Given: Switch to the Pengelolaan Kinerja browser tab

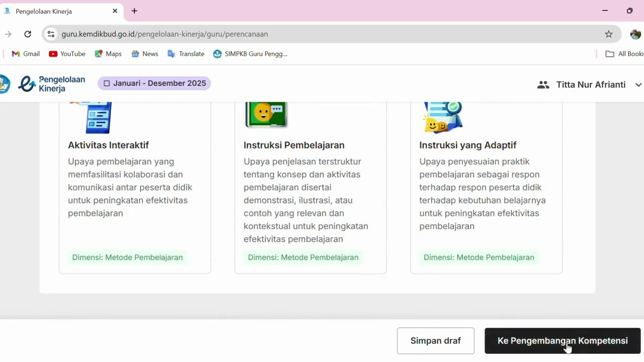Looking at the screenshot, I should pyautogui.click(x=62, y=11).
